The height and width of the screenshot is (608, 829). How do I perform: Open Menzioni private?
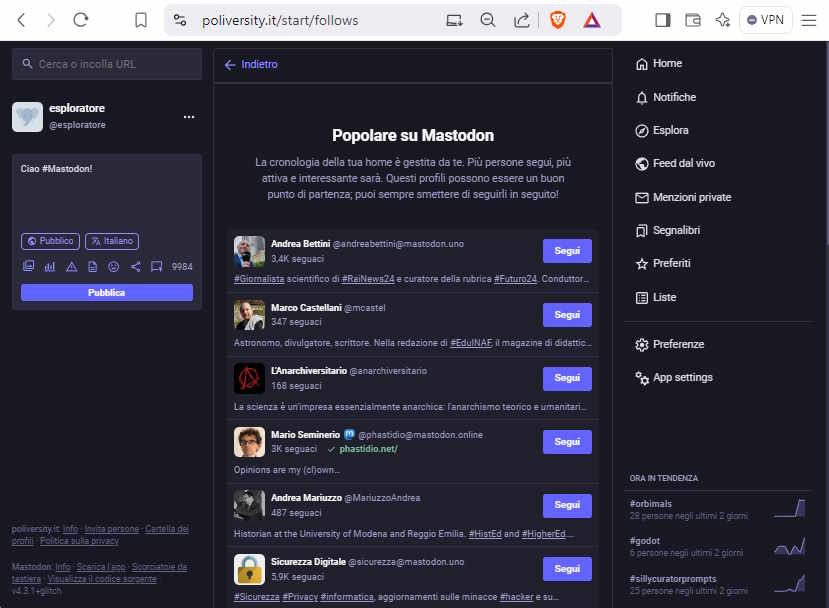pos(683,197)
